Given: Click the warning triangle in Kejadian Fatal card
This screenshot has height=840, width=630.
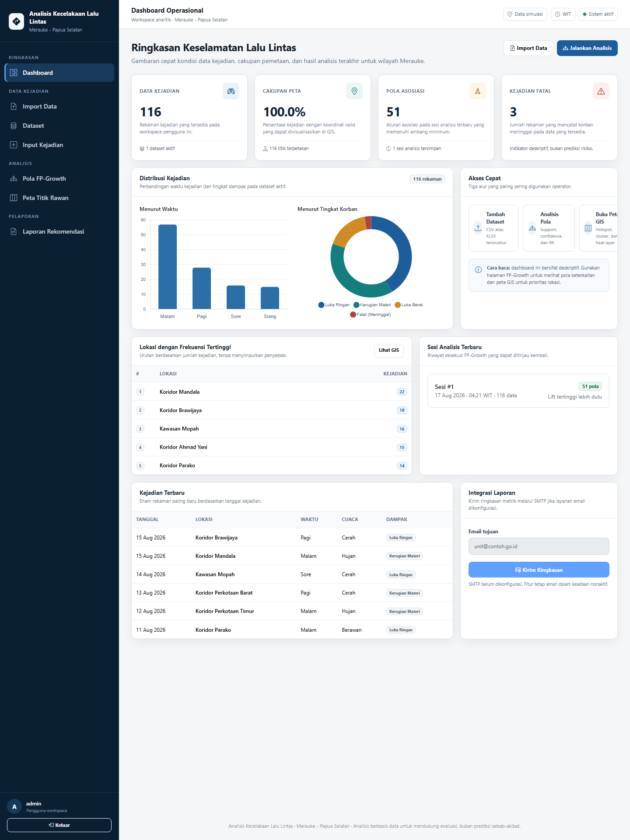Looking at the screenshot, I should coord(601,91).
